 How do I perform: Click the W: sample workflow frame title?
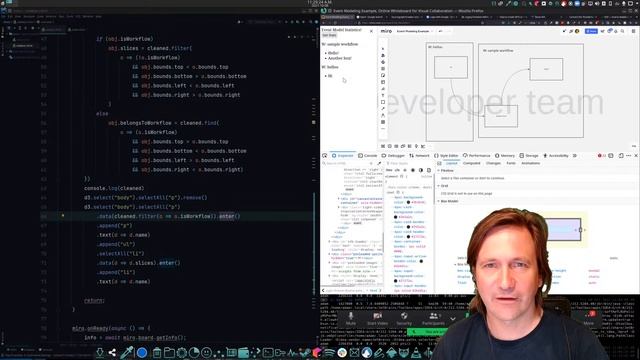498,51
